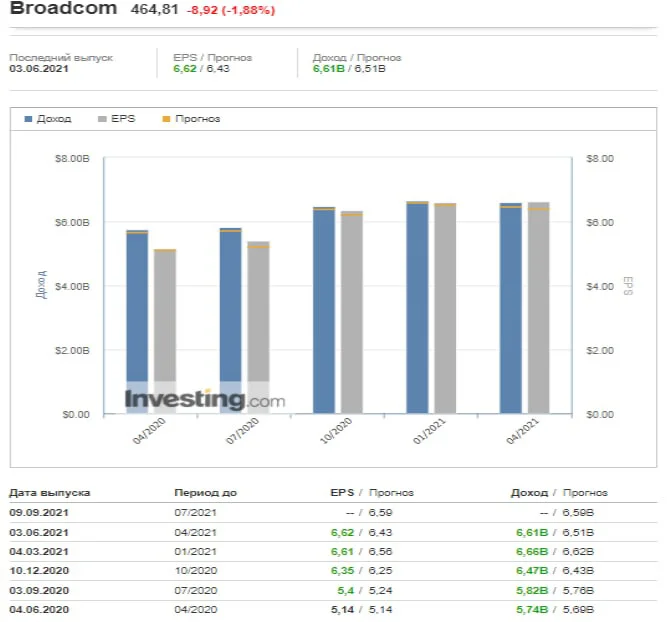Image resolution: width=667 pixels, height=622 pixels.
Task: Click the revenue value 5,82B in table
Action: pos(532,591)
